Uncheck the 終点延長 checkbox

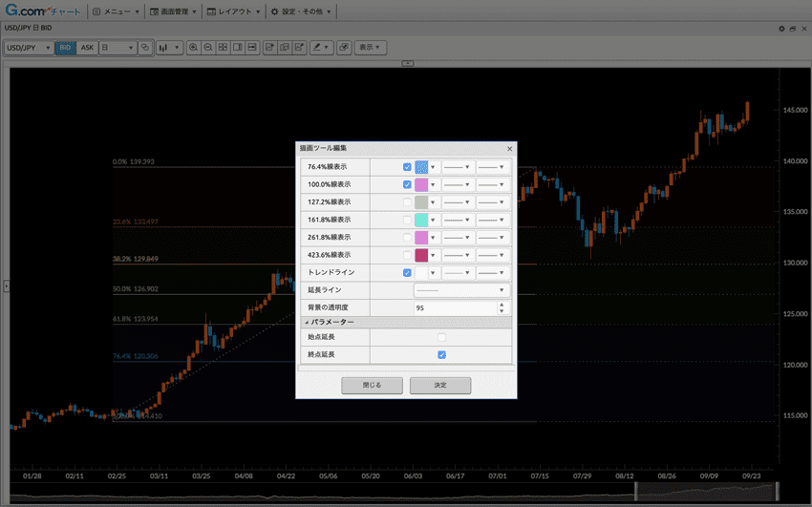441,355
